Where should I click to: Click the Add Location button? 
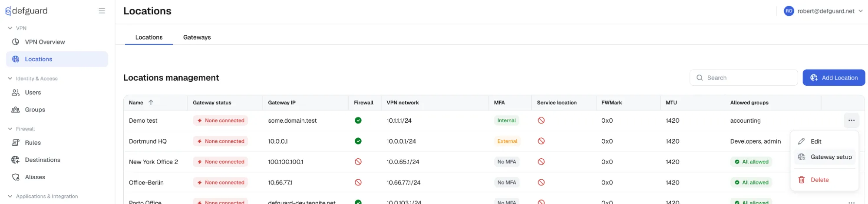point(833,77)
